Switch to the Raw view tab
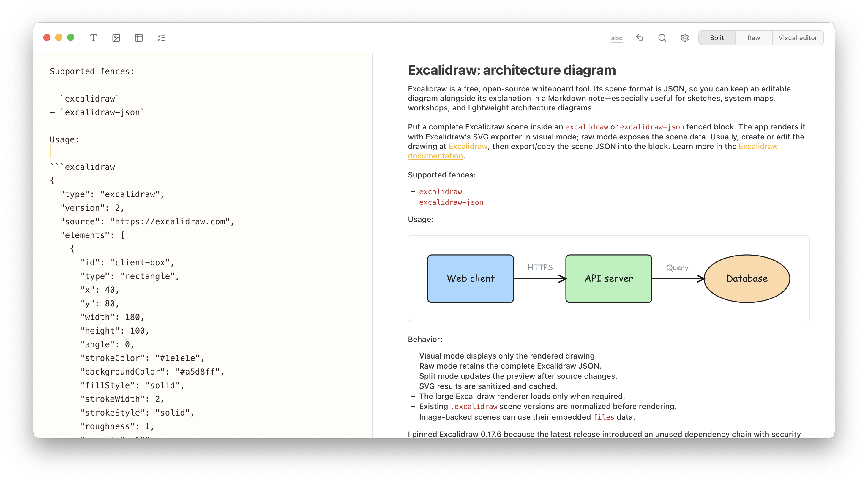Screen dimensions: 868x482 click(x=753, y=38)
